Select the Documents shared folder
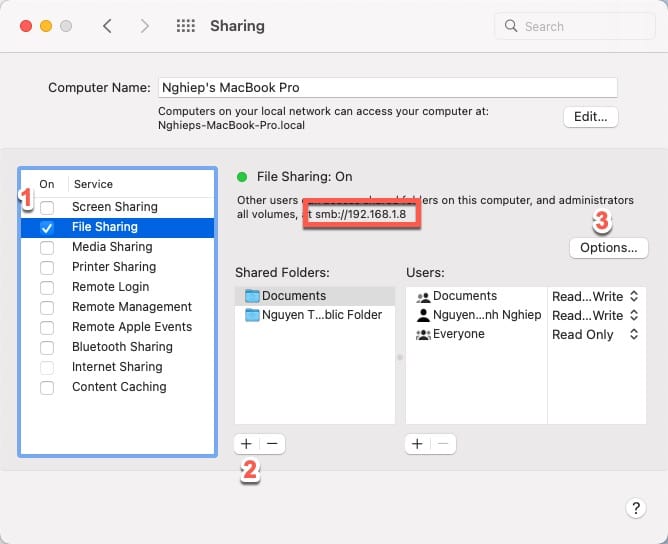 coord(315,296)
